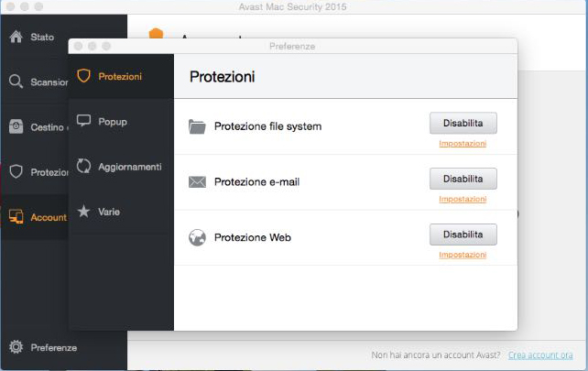Switch to the Aggiornamenti preferences tab

pyautogui.click(x=130, y=167)
